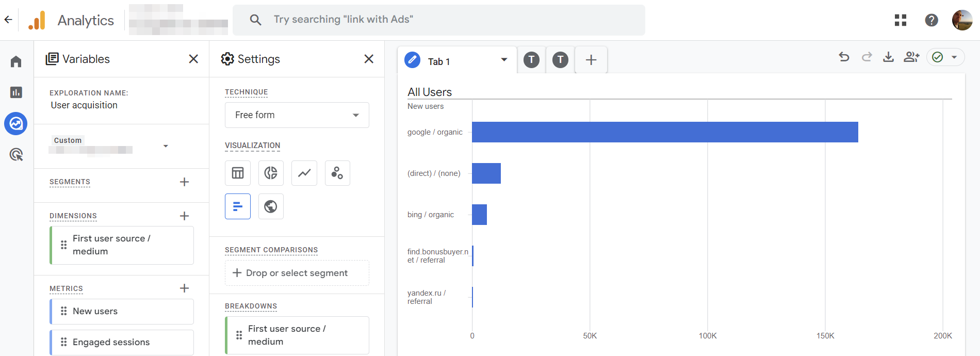This screenshot has width=980, height=356.
Task: Undo the last change
Action: click(x=844, y=57)
